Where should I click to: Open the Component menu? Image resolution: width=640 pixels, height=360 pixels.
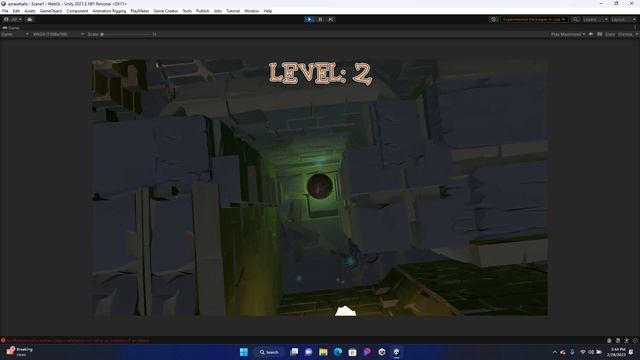(77, 11)
